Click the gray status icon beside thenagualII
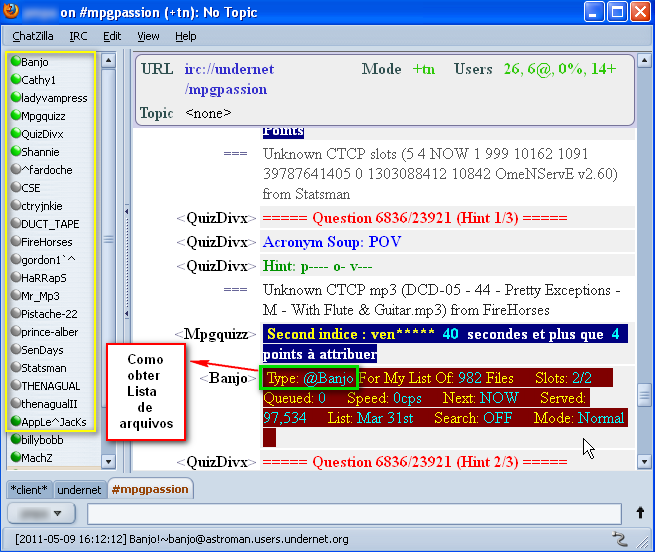 coord(16,403)
